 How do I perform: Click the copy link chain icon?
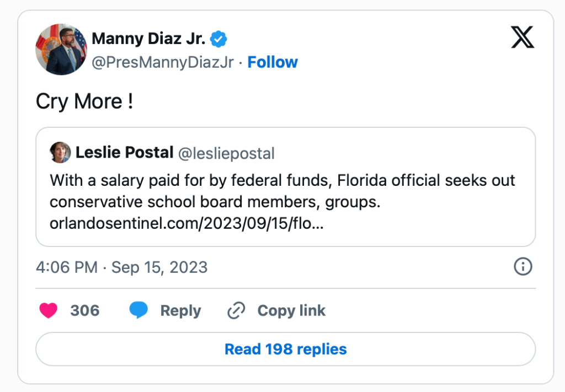point(236,311)
